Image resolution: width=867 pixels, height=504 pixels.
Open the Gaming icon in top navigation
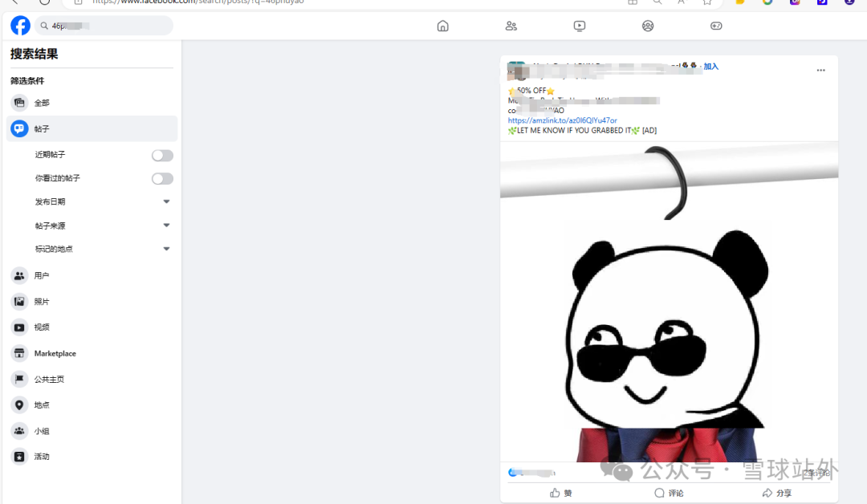(715, 26)
